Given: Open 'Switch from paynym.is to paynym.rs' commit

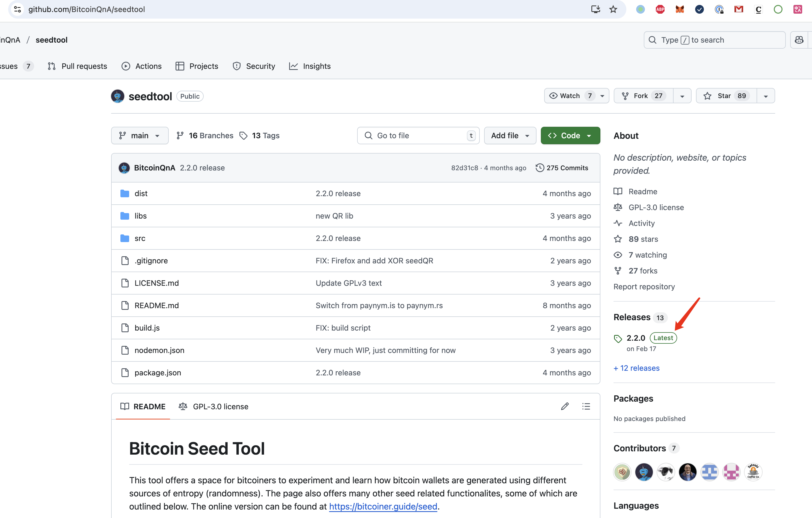Looking at the screenshot, I should pos(379,305).
